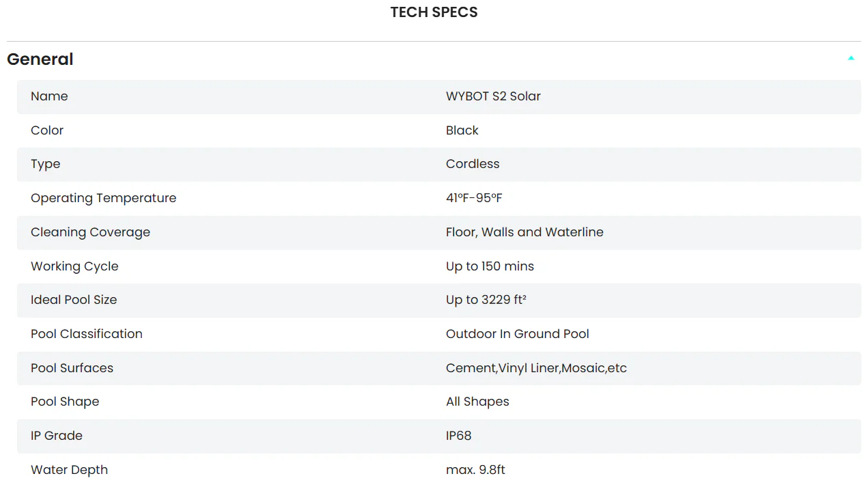The image size is (868, 489).
Task: Select the Black color value
Action: (x=462, y=130)
